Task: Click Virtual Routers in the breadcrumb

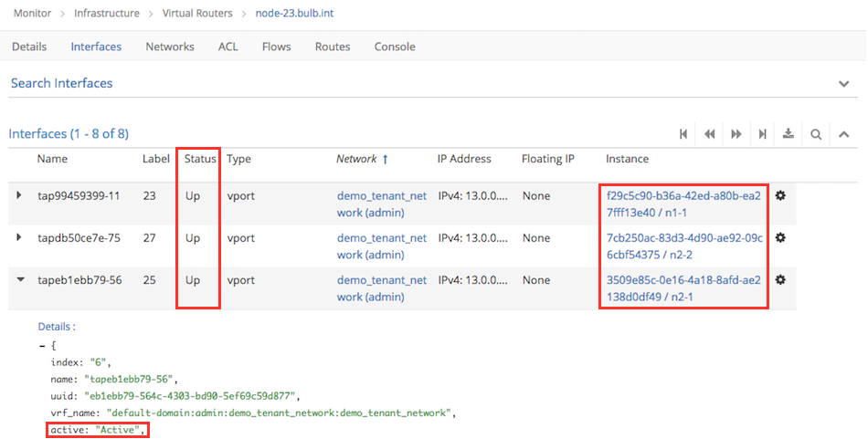Action: [x=197, y=13]
